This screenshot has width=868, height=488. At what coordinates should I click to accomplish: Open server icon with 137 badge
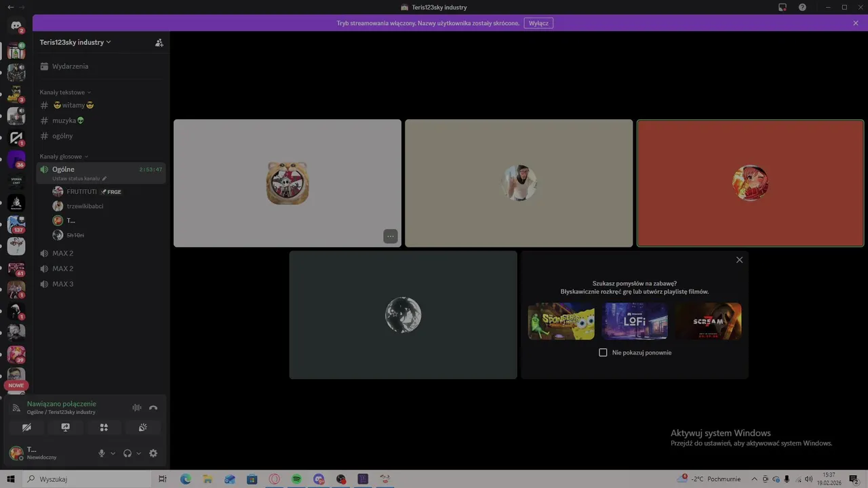(x=16, y=224)
